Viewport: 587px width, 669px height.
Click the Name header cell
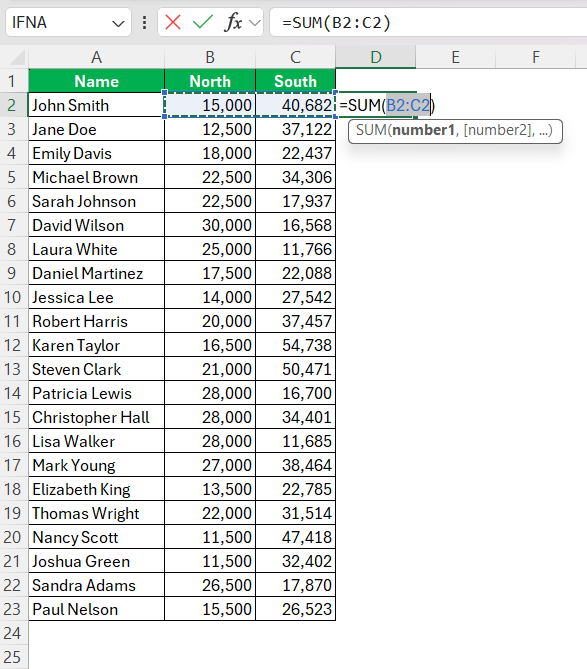[x=96, y=81]
